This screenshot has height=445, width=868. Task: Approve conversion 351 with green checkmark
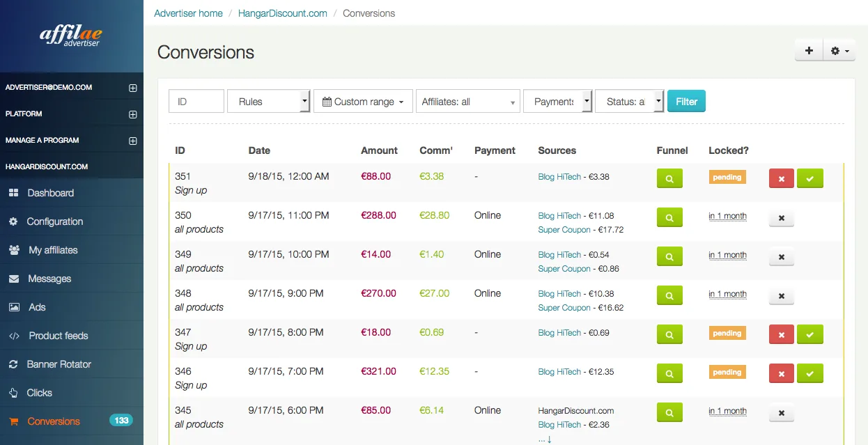pos(809,178)
